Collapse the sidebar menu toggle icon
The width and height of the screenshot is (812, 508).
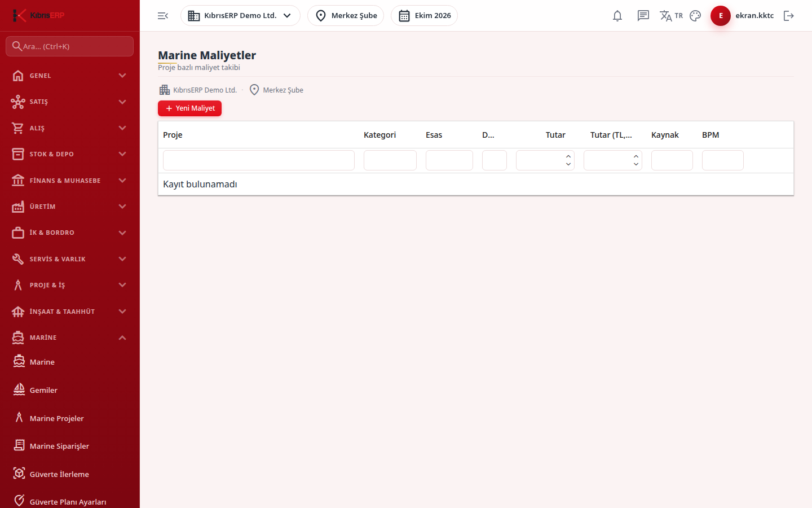(x=163, y=16)
